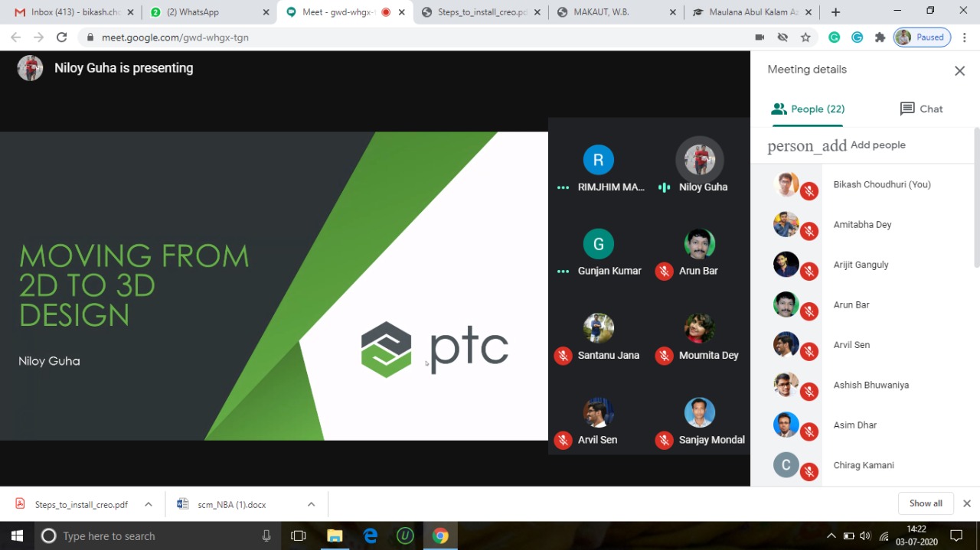Bookmark this page with the star icon

805,37
